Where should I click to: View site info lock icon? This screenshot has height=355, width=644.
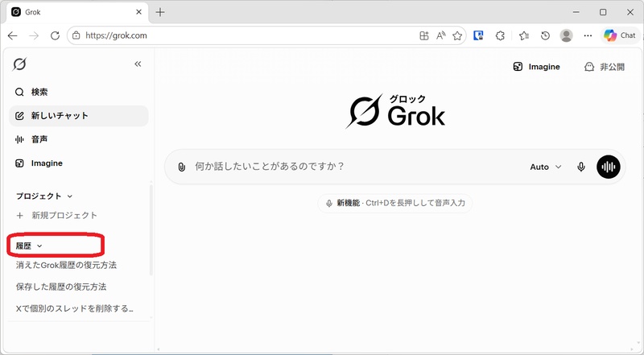(76, 35)
